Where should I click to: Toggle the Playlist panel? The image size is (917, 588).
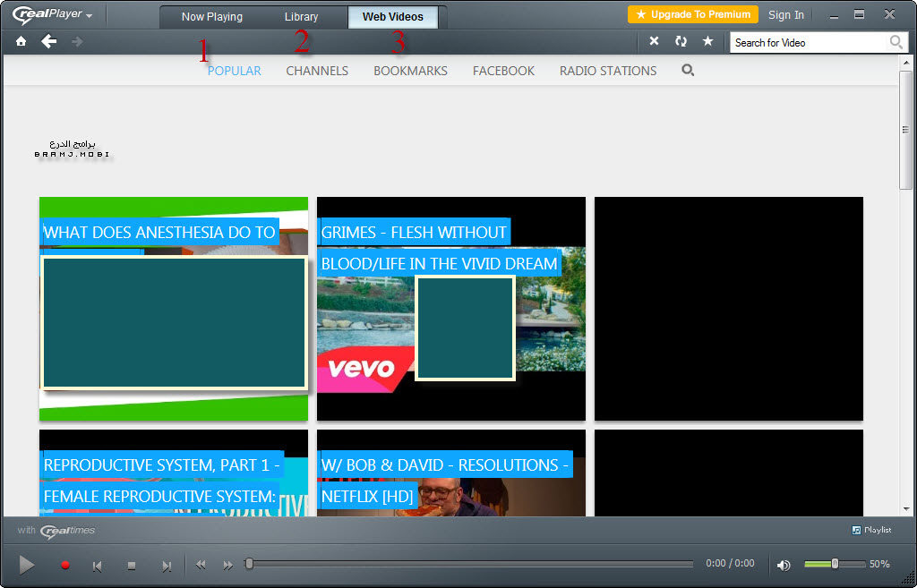click(871, 530)
